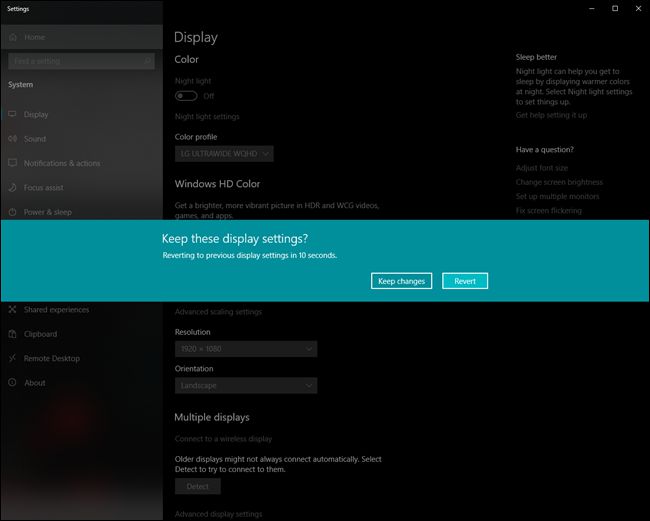650x521 pixels.
Task: Select Display in the sidebar
Action: pyautogui.click(x=82, y=114)
